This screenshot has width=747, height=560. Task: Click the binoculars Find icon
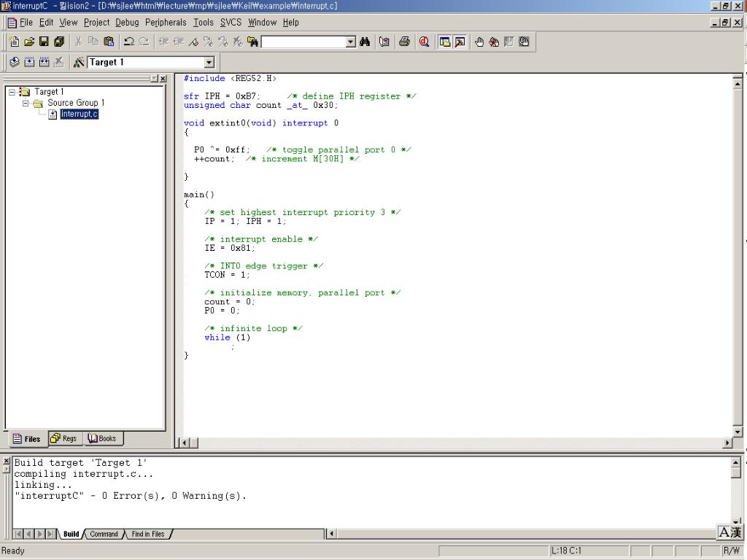point(365,42)
